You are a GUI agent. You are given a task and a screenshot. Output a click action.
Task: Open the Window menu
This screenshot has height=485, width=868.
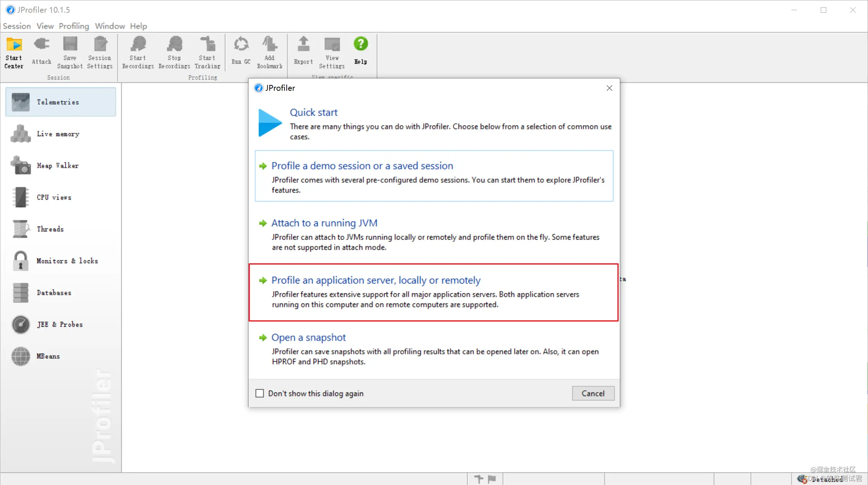pyautogui.click(x=110, y=26)
